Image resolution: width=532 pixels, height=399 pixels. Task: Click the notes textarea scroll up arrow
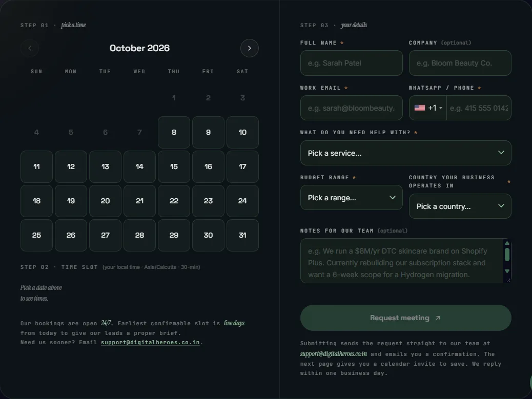(x=507, y=243)
